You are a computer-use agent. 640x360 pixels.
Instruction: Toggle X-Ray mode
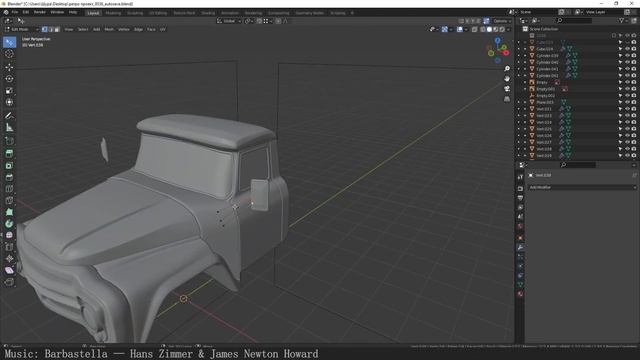click(475, 29)
